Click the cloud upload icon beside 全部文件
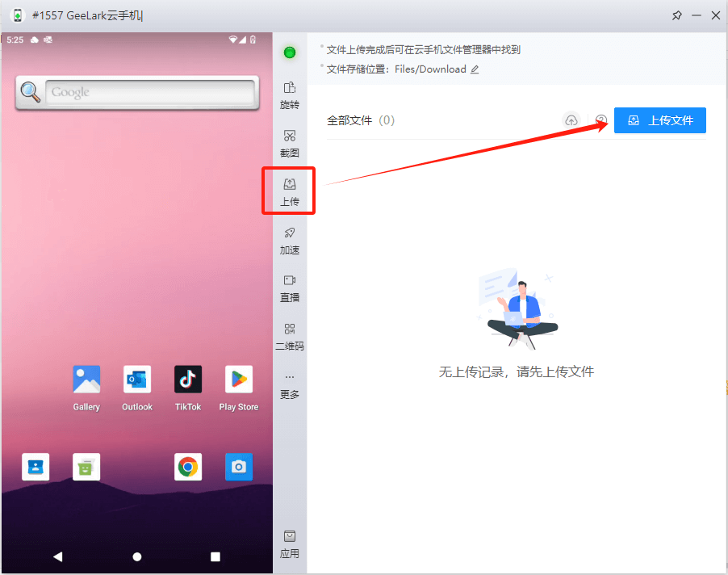The image size is (728, 575). tap(571, 120)
